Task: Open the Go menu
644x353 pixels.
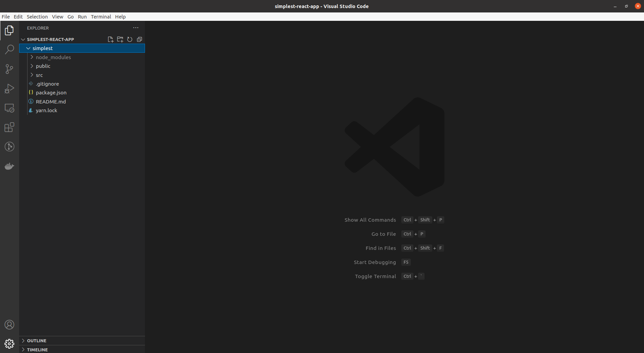Action: click(70, 17)
